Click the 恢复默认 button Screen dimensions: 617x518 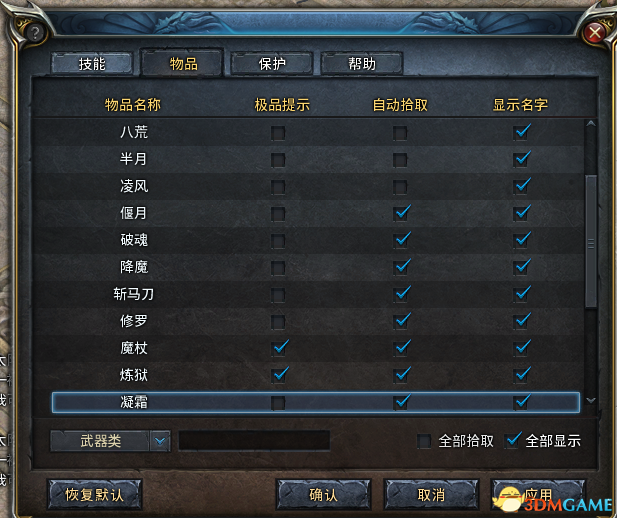pyautogui.click(x=94, y=494)
